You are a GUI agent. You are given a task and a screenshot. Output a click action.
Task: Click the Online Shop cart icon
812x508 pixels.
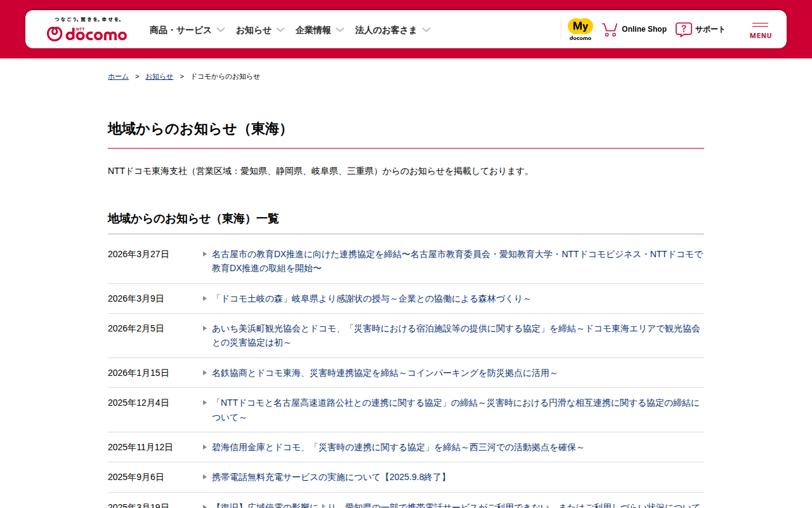click(610, 29)
